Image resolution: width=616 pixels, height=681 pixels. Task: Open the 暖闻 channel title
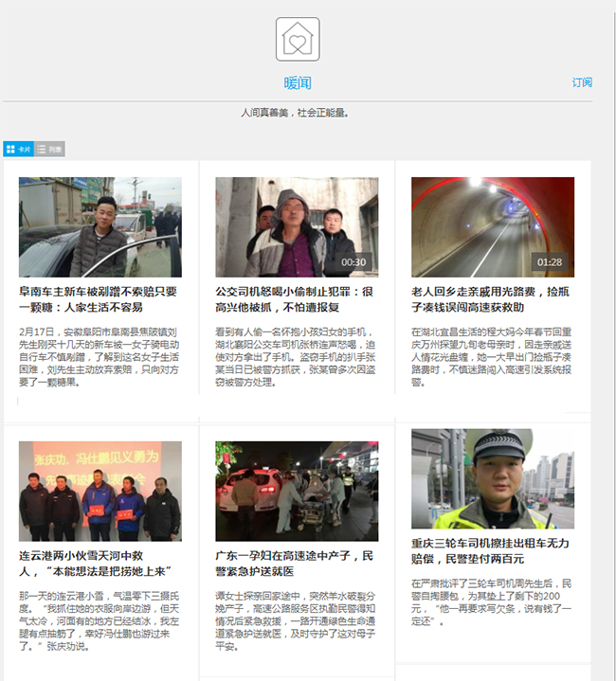pos(298,83)
